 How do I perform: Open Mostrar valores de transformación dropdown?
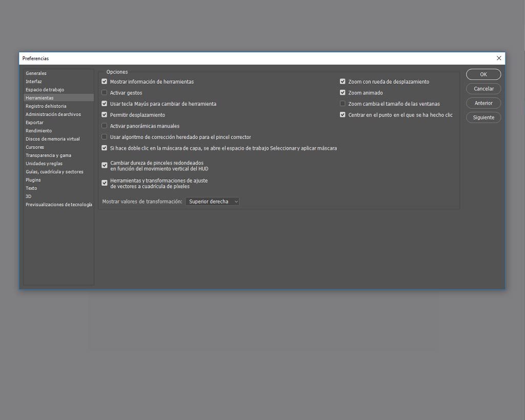(212, 202)
